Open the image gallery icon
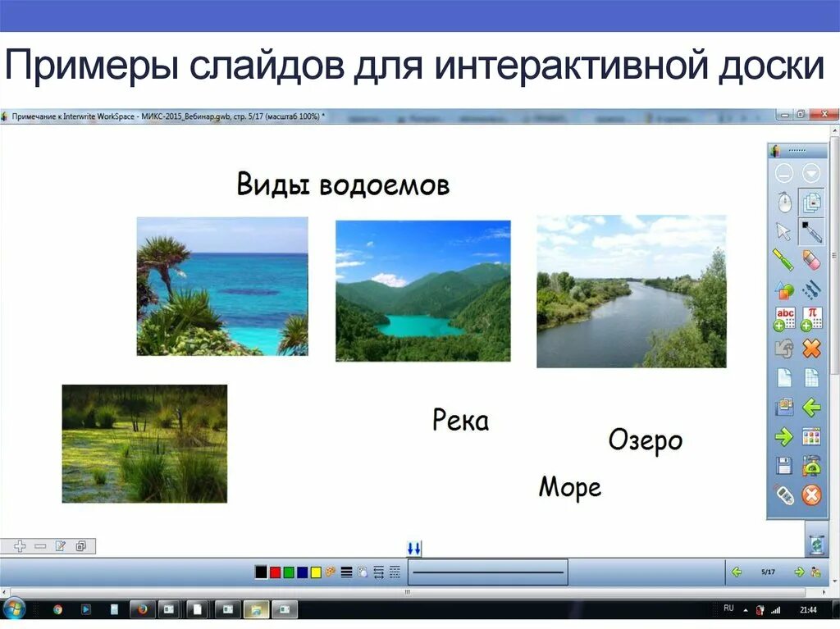Viewport: 840px width, 629px height. tap(783, 407)
